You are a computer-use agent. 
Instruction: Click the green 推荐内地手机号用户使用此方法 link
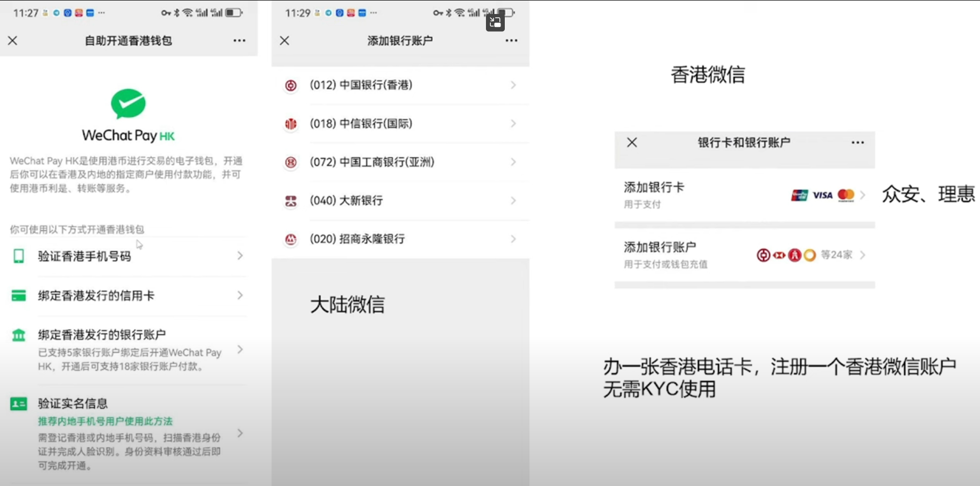pyautogui.click(x=104, y=421)
